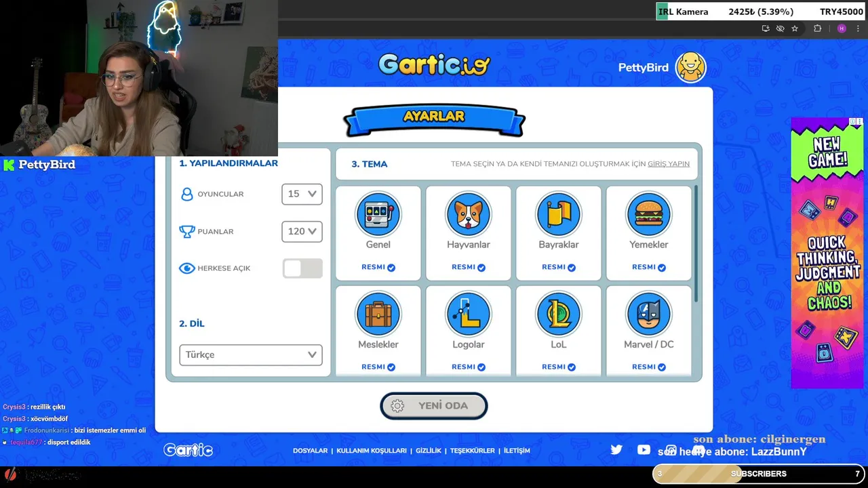Click the Gartic.io logo at top

click(x=434, y=65)
